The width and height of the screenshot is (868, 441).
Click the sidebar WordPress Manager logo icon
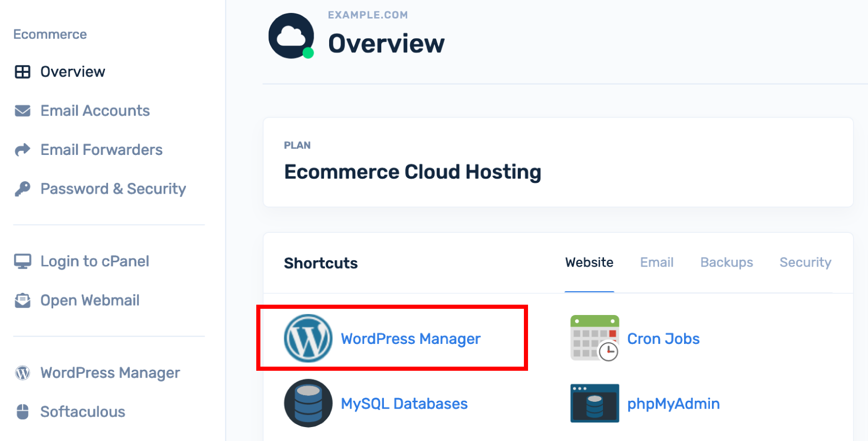pyautogui.click(x=23, y=373)
